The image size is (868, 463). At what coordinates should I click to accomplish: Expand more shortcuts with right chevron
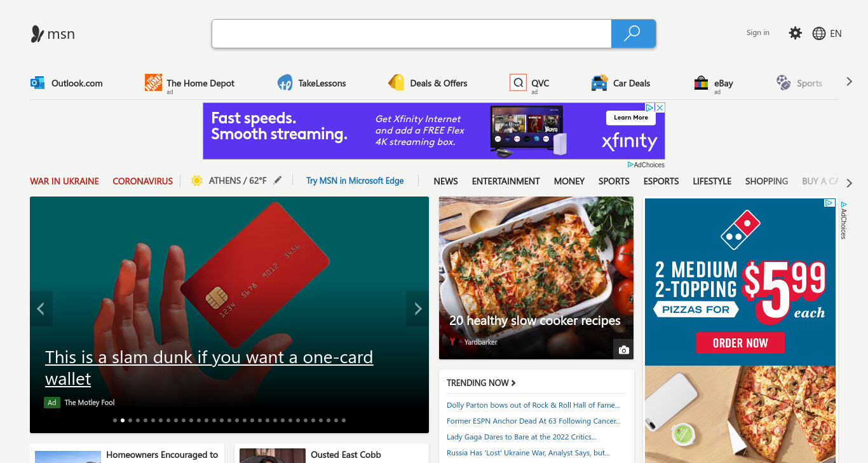coord(849,81)
